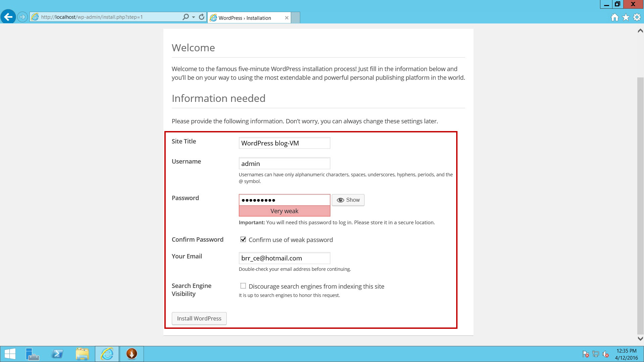The height and width of the screenshot is (362, 644).
Task: Click the Very weak strength indicator
Action: 284,211
